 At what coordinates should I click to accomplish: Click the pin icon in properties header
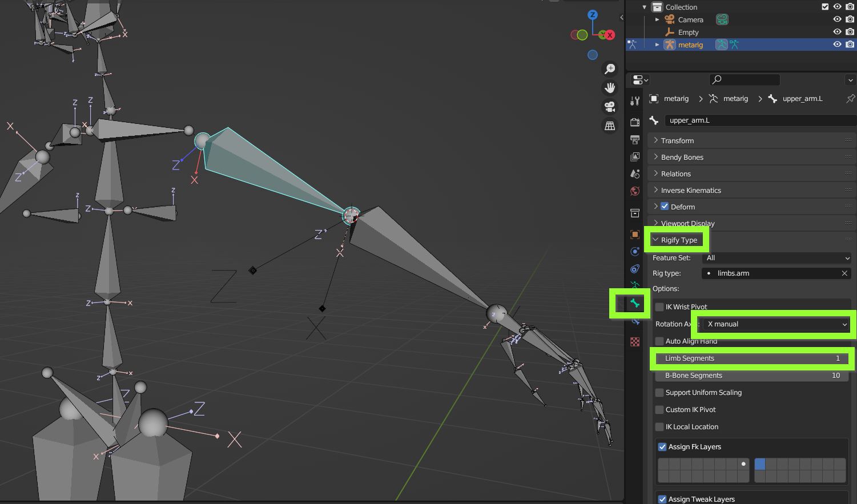click(850, 99)
